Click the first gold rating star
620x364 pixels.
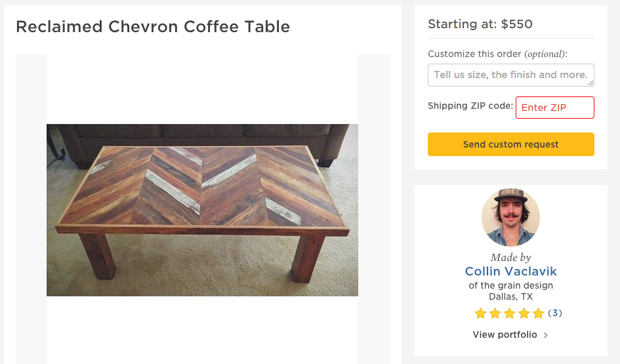click(x=481, y=313)
